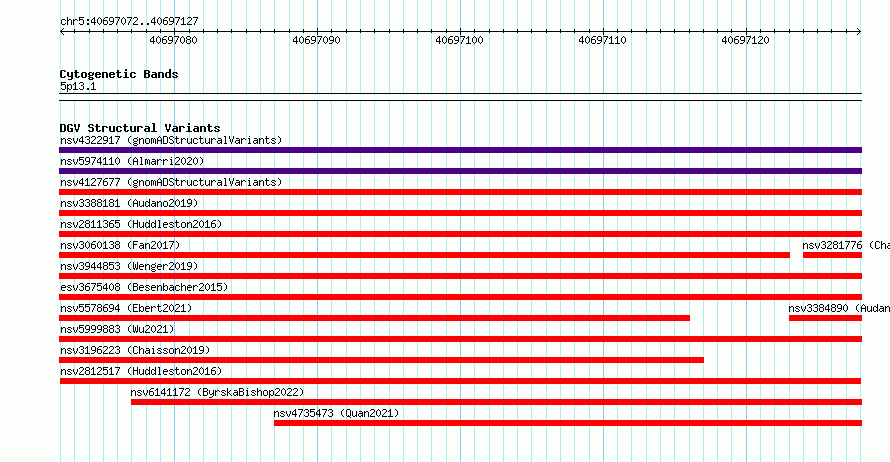Click the short red bar under nsv3281776
The width and height of the screenshot is (890, 462).
[833, 255]
